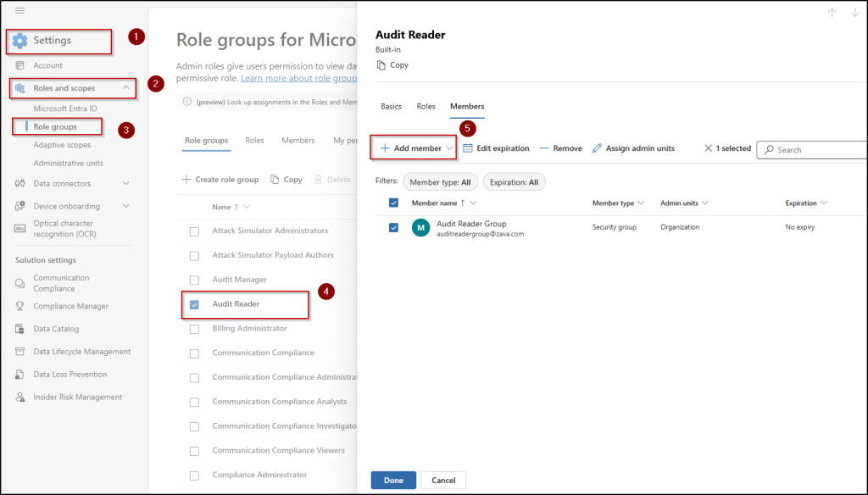
Task: Click the Data Loss Prevention icon
Action: [x=20, y=375]
